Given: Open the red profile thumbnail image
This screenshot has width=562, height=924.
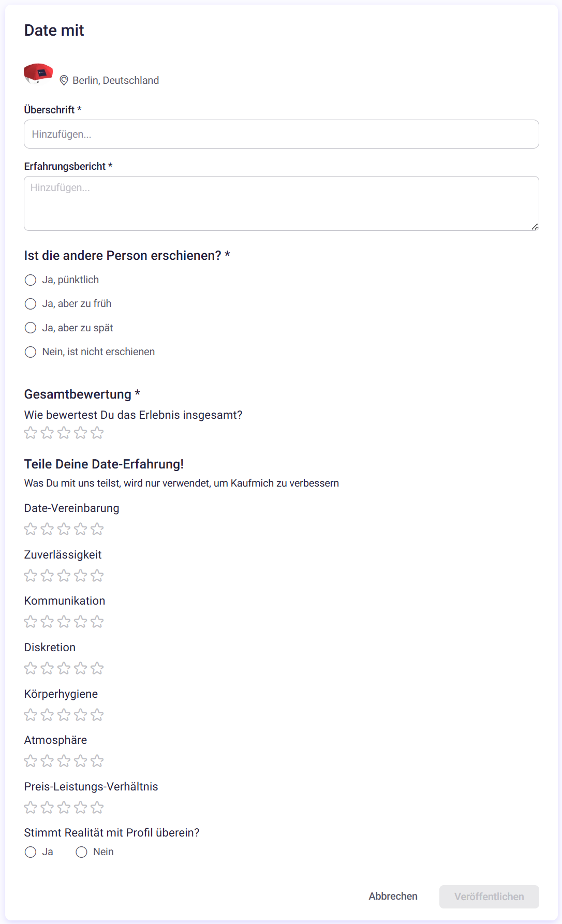Looking at the screenshot, I should pos(38,73).
